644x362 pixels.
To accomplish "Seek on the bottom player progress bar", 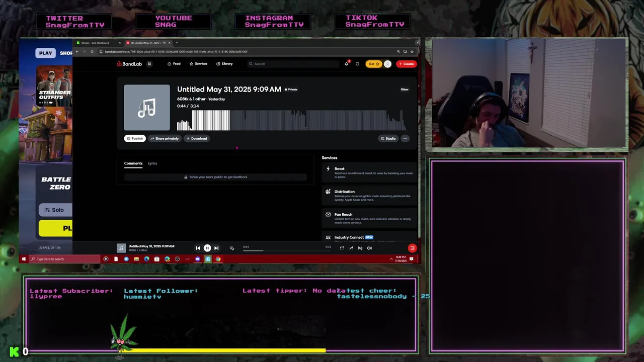I will pos(287,250).
